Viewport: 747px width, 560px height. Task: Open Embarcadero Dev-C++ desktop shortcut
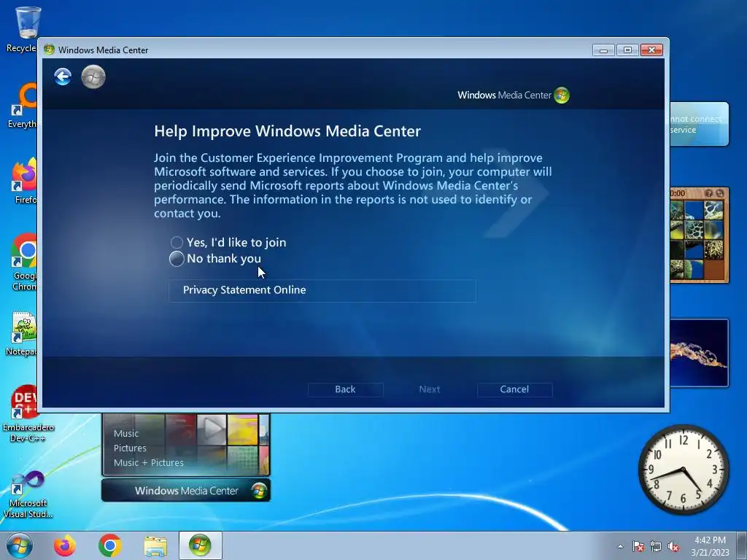click(27, 413)
